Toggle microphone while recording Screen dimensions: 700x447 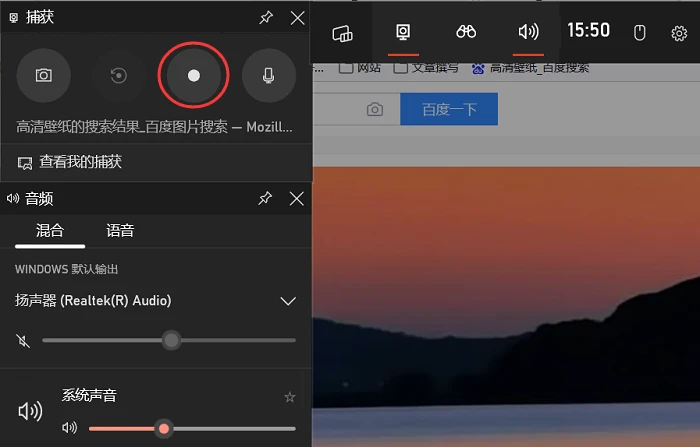[268, 75]
